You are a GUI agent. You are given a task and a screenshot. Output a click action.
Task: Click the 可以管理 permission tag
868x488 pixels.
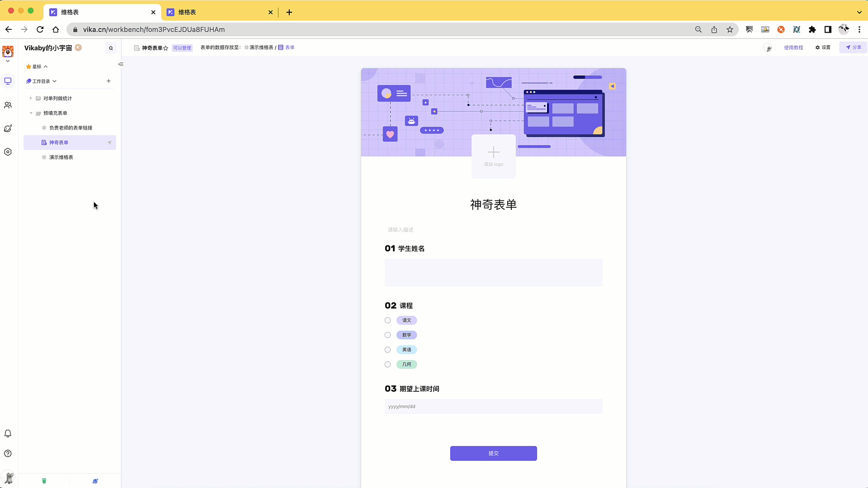coord(182,48)
